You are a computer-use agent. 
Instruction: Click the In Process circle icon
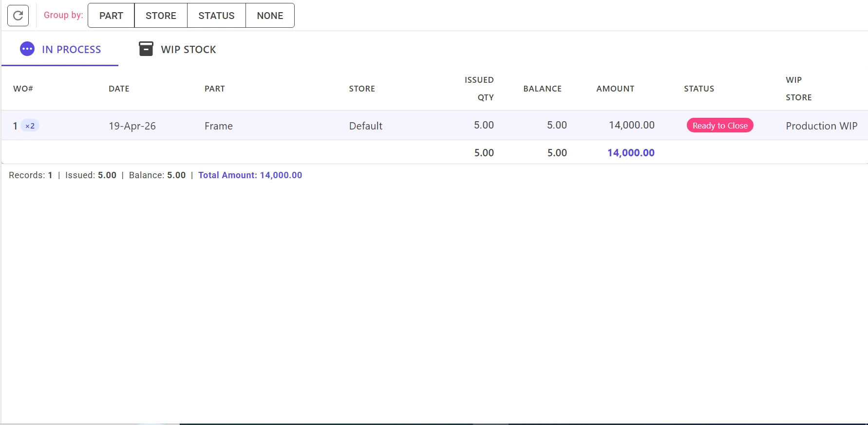[x=27, y=49]
